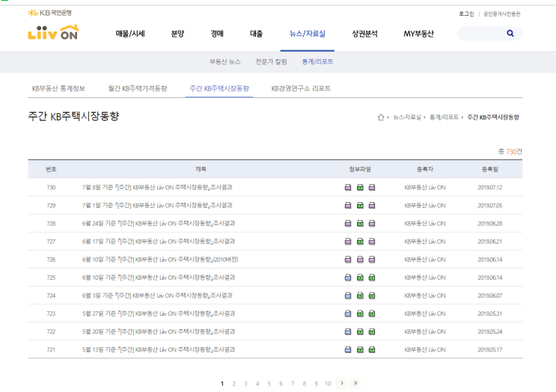Viewport: 556px width, 392px height.
Task: Download the blue DOC attachment of row 723
Action: [x=348, y=313]
